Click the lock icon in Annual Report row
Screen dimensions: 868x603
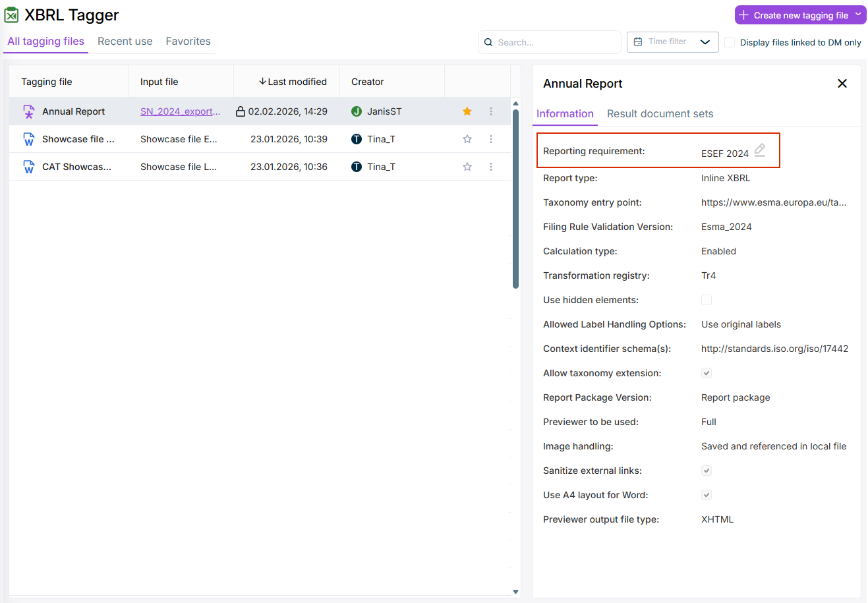pos(241,111)
